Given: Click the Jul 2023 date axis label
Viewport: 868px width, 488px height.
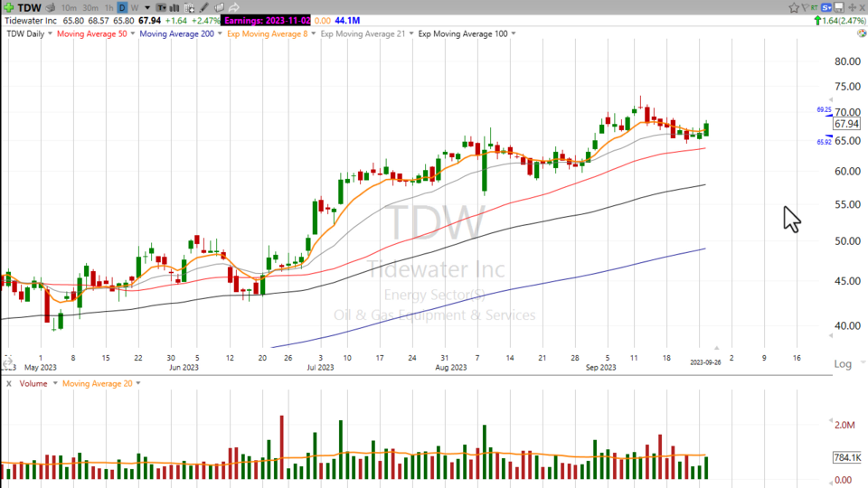Looking at the screenshot, I should (x=320, y=368).
